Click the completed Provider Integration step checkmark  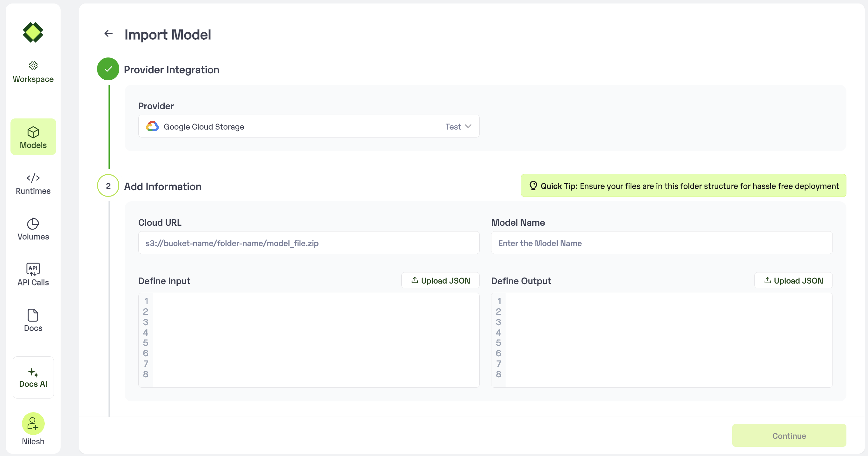click(x=108, y=69)
